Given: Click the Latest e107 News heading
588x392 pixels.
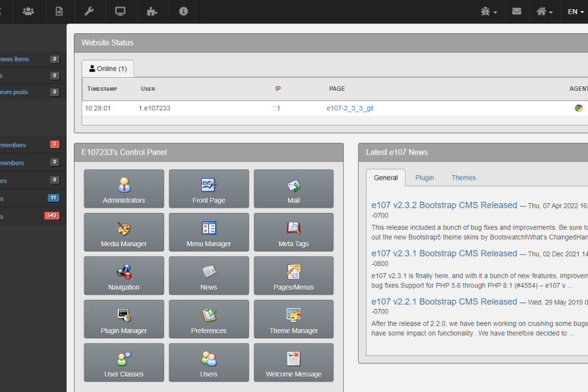Looking at the screenshot, I should (397, 152).
